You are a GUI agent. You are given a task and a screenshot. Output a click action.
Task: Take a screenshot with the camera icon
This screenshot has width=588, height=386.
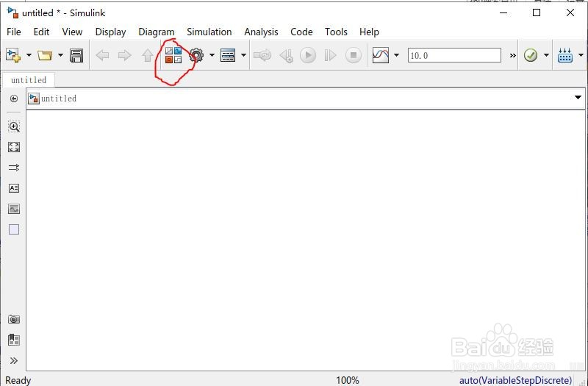[x=14, y=319]
